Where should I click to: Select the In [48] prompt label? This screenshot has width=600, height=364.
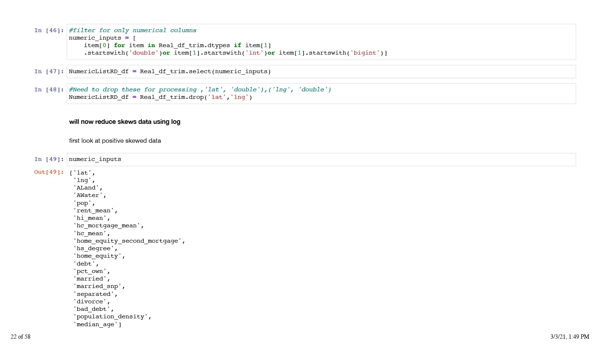pyautogui.click(x=49, y=90)
